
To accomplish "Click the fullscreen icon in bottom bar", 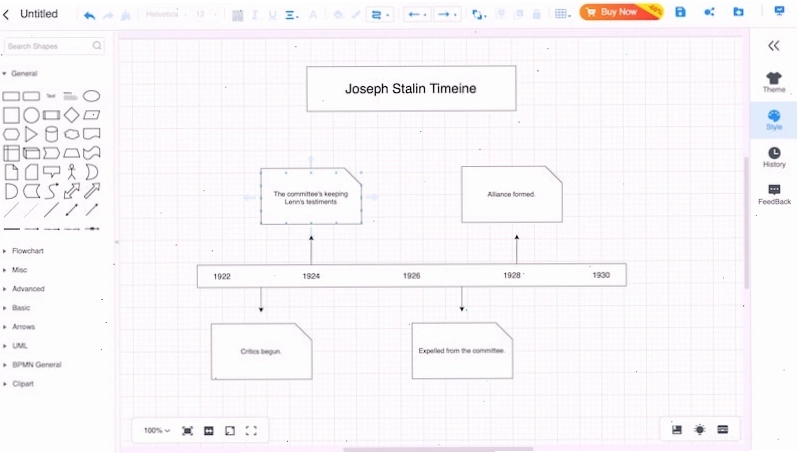I will [x=251, y=431].
